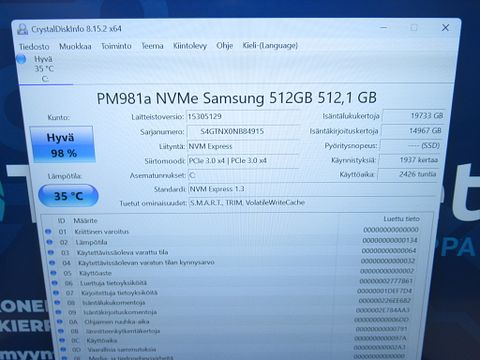The height and width of the screenshot is (360, 480).
Task: Click the Laitteistoversio field 15305129
Action: 243,116
